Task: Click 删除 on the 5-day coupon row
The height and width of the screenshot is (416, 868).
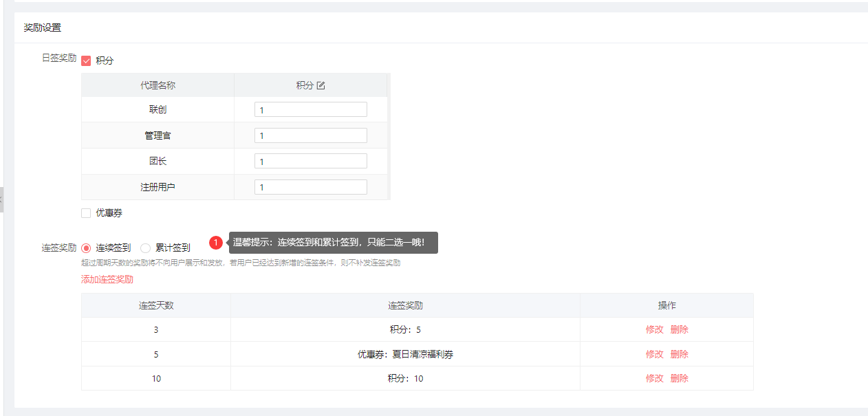Action: tap(679, 354)
